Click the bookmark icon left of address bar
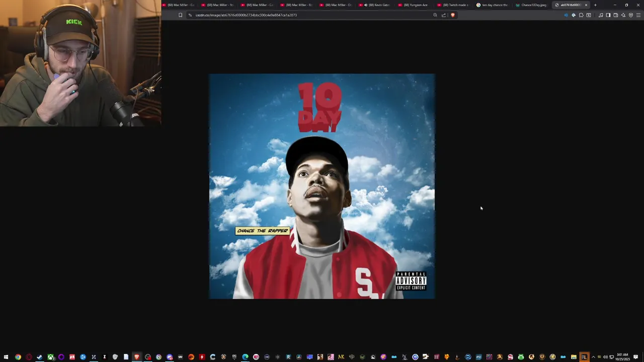 (180, 15)
